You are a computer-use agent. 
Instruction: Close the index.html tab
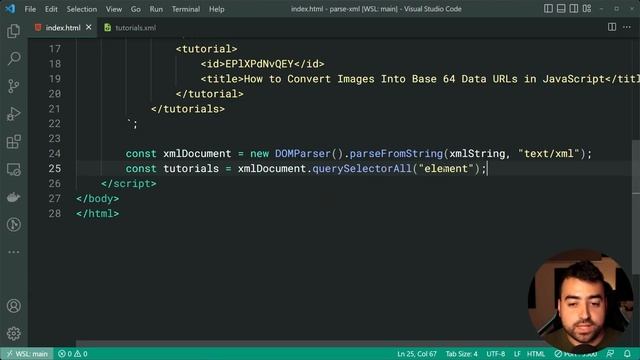point(89,27)
